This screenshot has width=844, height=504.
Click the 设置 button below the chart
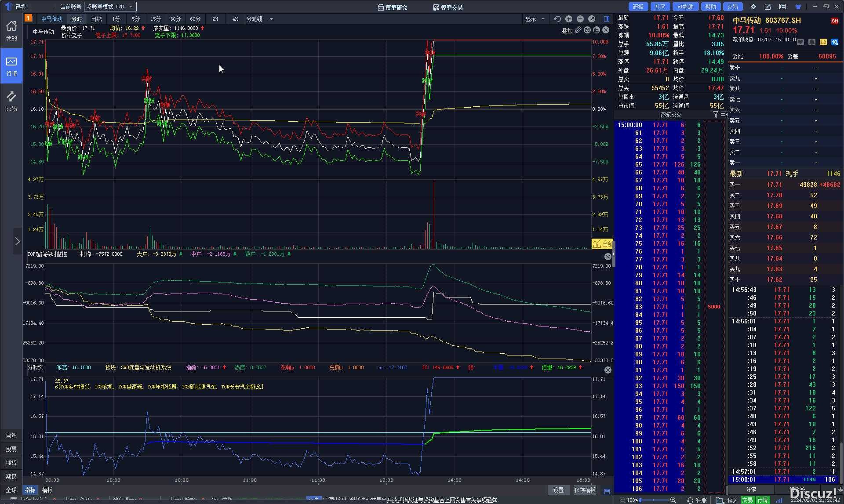point(558,490)
